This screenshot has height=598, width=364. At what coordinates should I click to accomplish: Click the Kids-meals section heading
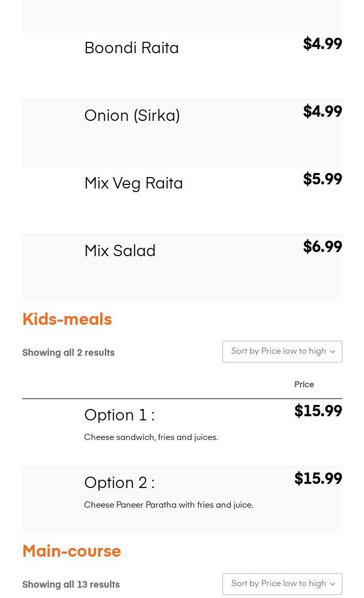pos(67,319)
